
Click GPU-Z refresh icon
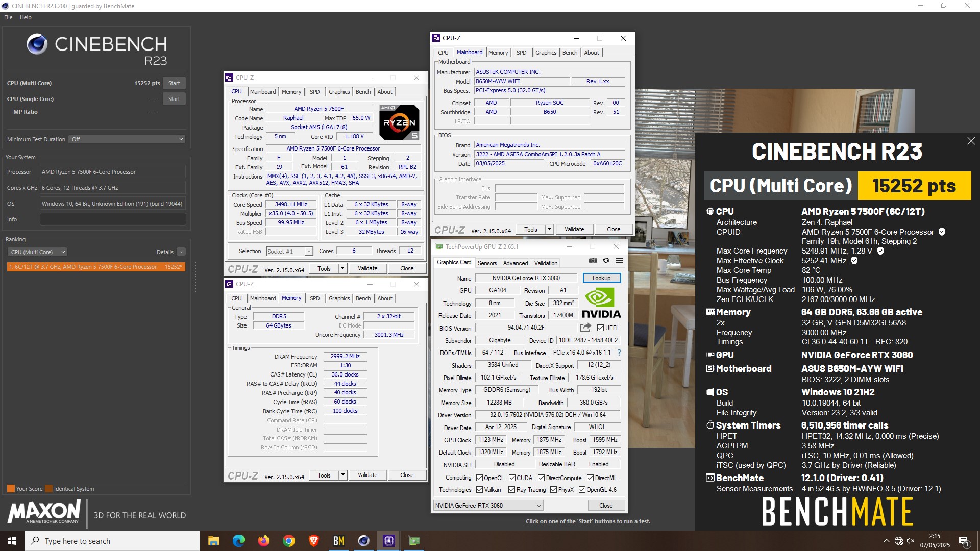[x=606, y=261]
